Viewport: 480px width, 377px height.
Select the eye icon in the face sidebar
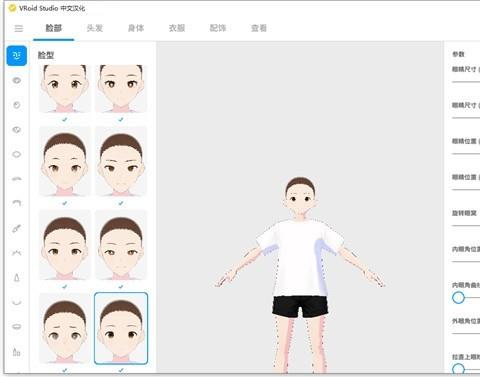[17, 80]
